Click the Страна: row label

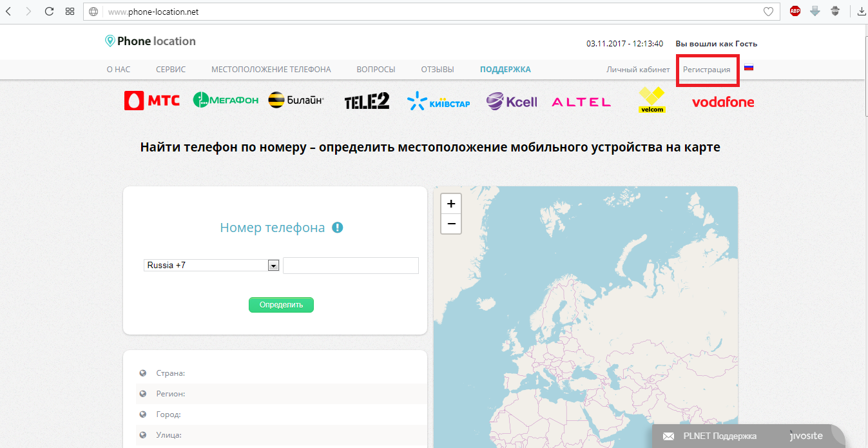(x=171, y=373)
